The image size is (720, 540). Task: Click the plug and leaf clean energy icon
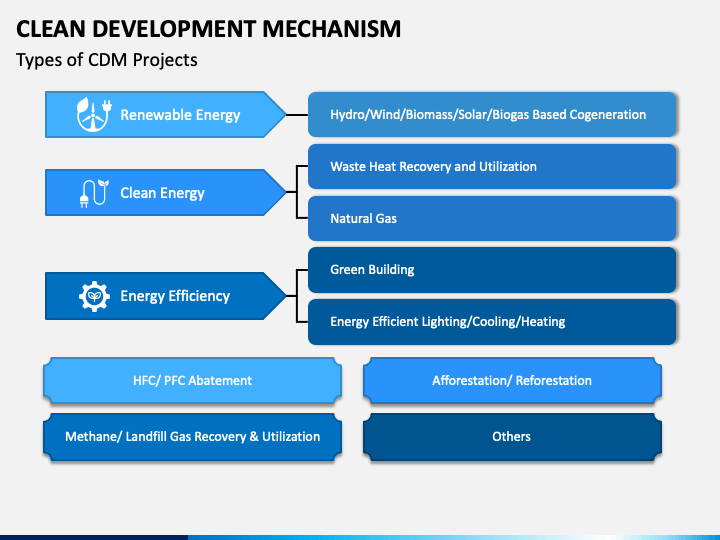(94, 193)
